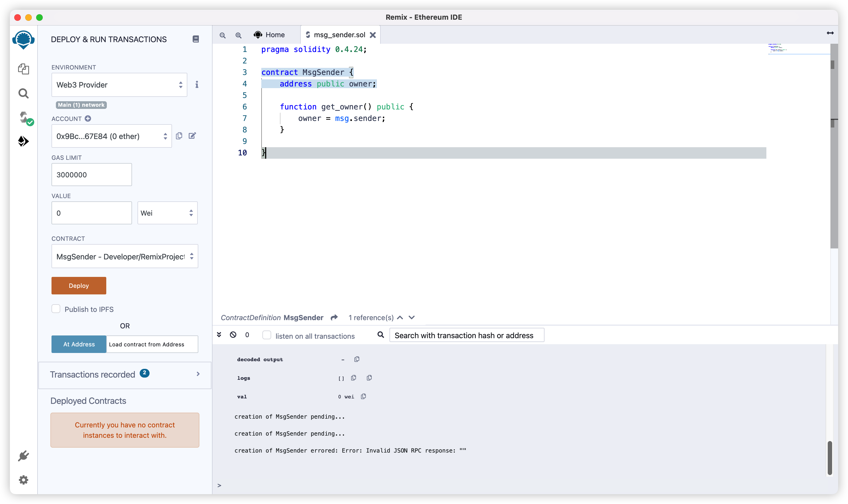The height and width of the screenshot is (504, 848).
Task: Check listen on all transactions
Action: (x=267, y=335)
